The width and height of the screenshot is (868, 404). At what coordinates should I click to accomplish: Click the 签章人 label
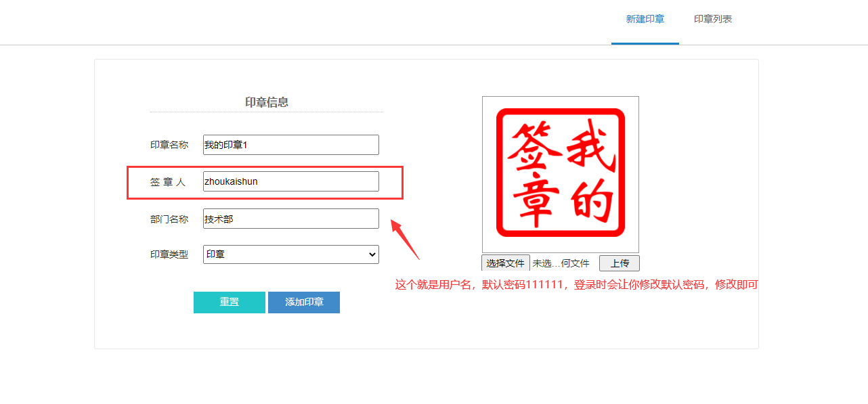tap(168, 182)
